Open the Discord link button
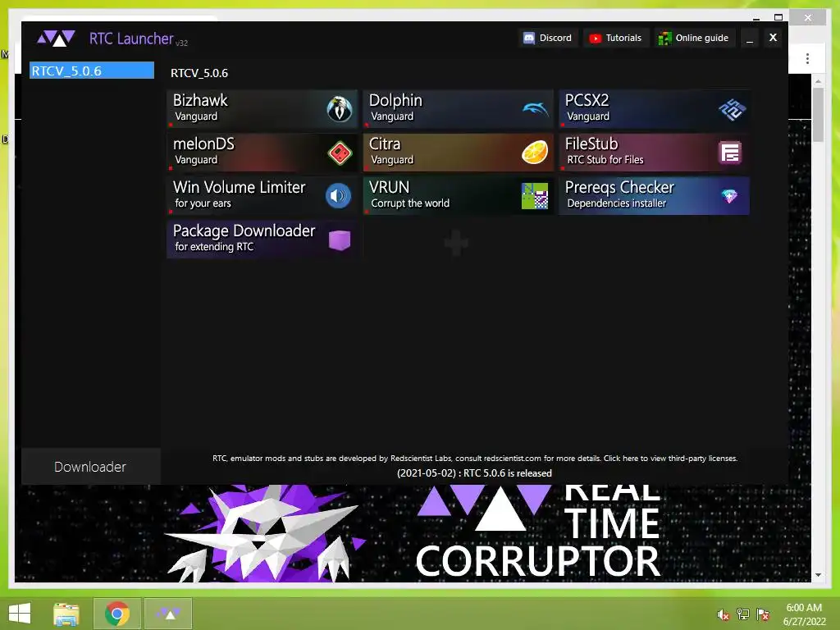The height and width of the screenshot is (630, 840). click(x=547, y=38)
